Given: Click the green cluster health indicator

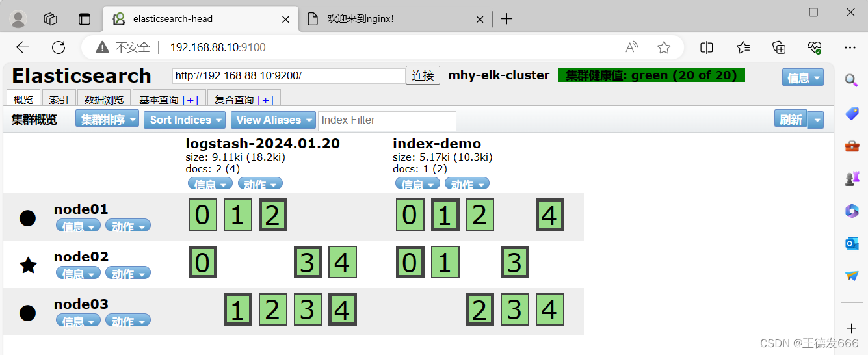Looking at the screenshot, I should (651, 75).
